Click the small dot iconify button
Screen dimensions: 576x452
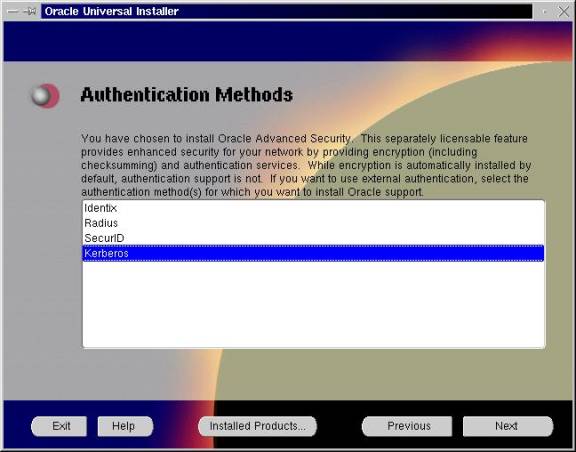(x=544, y=12)
